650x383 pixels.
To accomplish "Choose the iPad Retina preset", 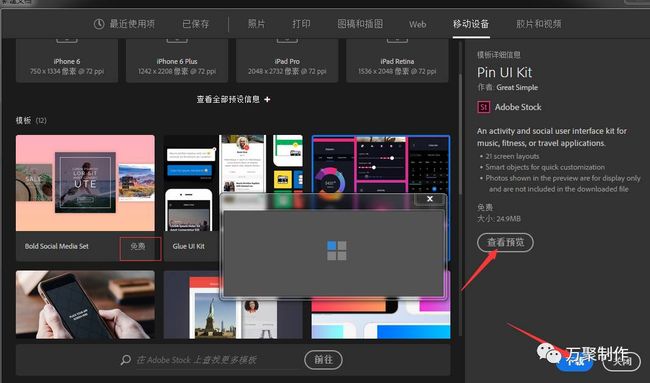I will (397, 61).
